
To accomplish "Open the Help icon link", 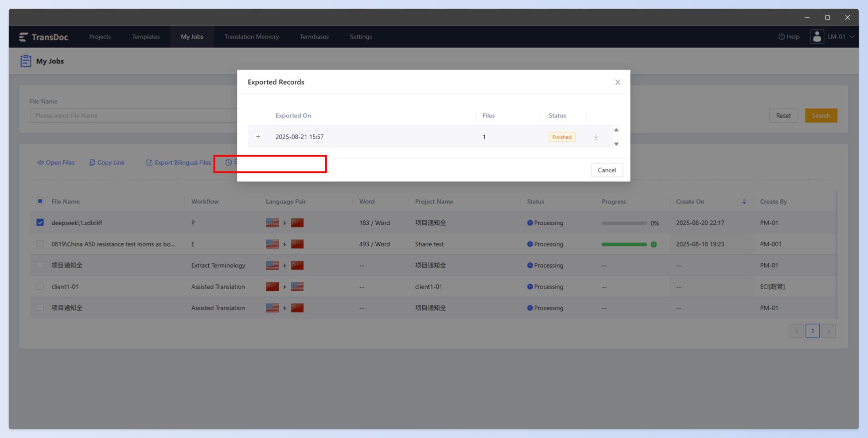I will (789, 37).
